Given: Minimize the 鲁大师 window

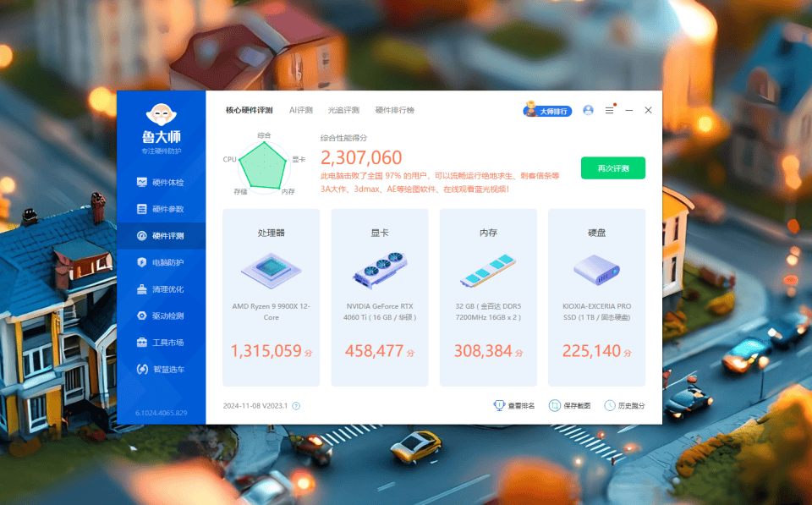Looking at the screenshot, I should 629,110.
